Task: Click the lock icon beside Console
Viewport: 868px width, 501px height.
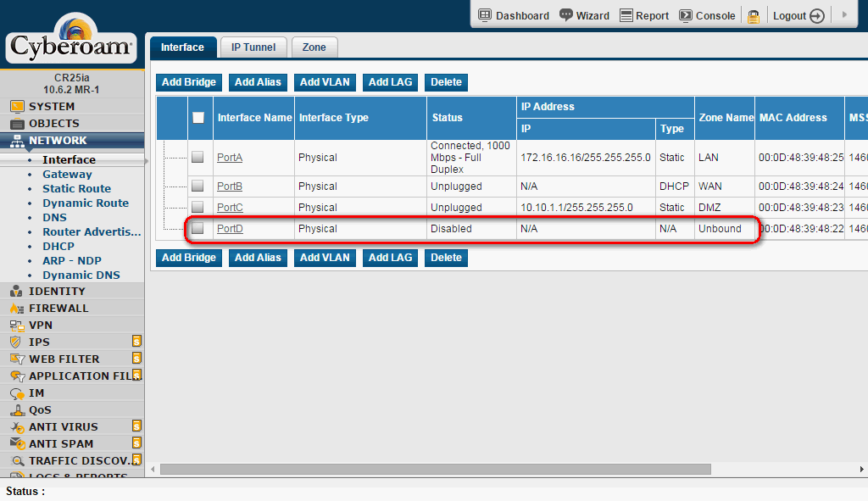Action: (x=753, y=16)
